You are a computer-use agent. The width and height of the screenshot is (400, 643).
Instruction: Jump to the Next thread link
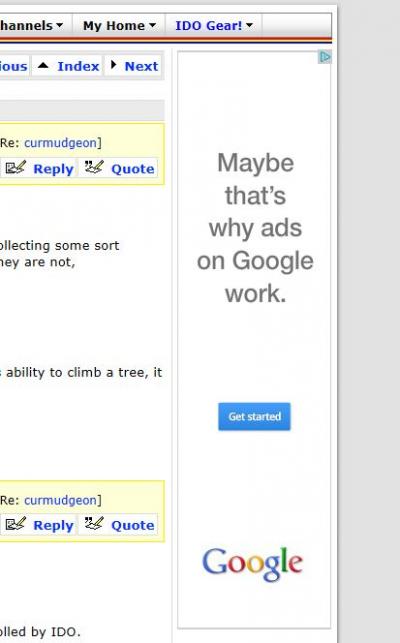coord(141,66)
